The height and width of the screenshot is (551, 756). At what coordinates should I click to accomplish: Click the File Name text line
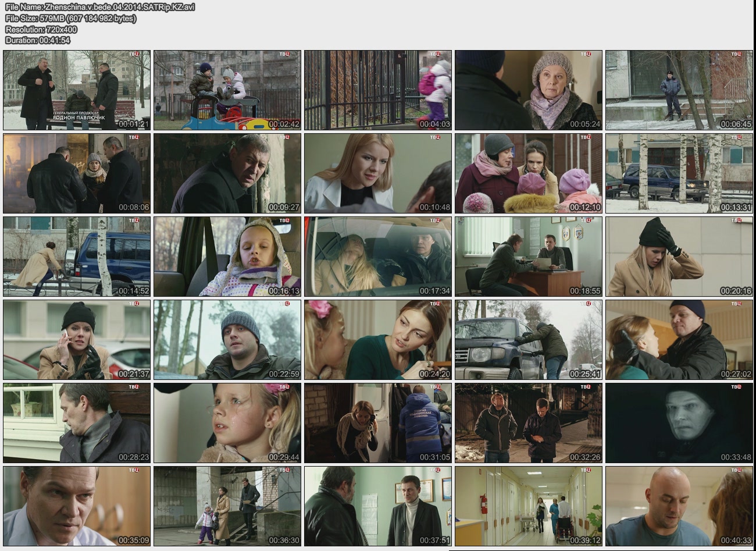(100, 7)
